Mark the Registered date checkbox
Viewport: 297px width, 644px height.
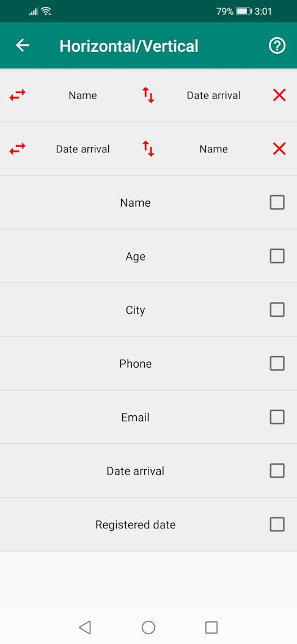(277, 525)
